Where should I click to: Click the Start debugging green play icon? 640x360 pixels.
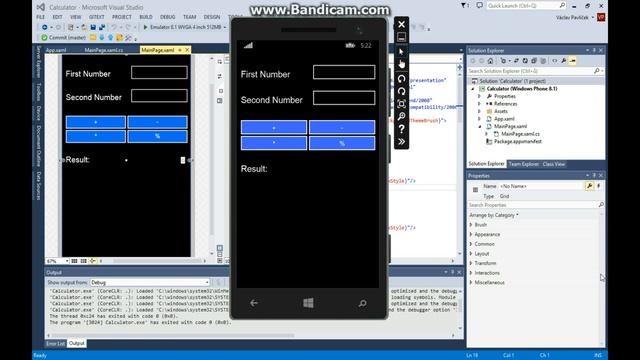(x=145, y=27)
